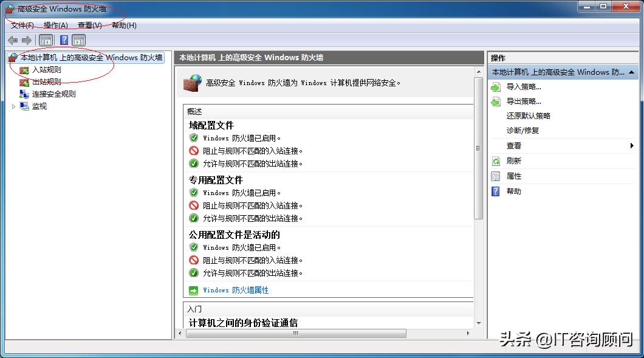Click the 刷新 refresh icon

[496, 161]
